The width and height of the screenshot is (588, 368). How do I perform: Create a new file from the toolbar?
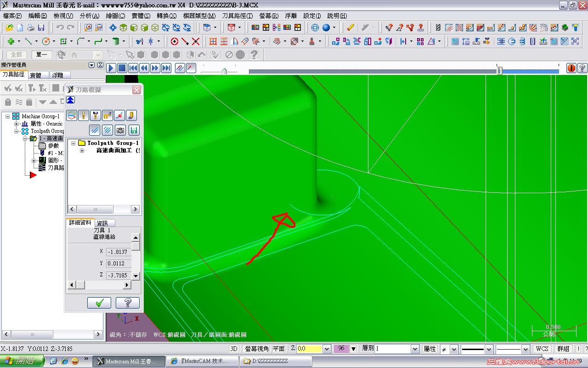(20, 28)
